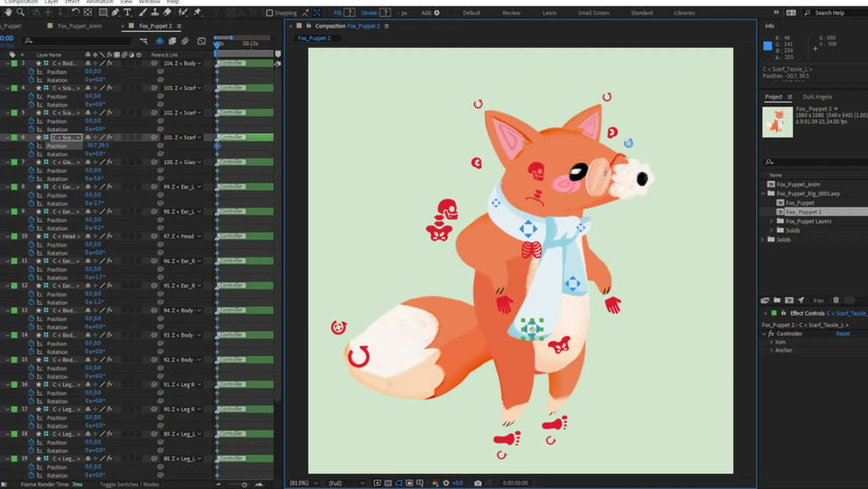Select the Rectangle shape tool
868x489 pixels.
(x=103, y=12)
